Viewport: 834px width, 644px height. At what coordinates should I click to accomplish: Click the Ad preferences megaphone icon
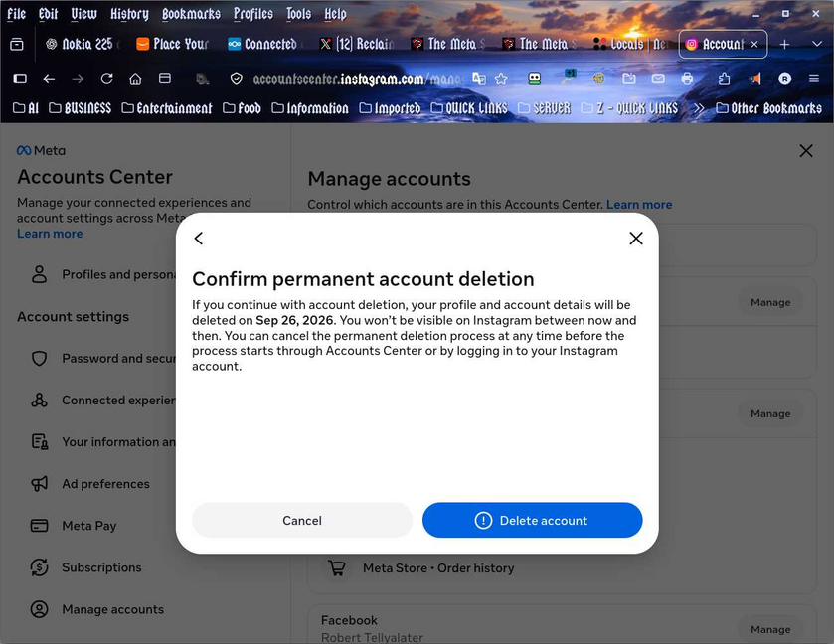[40, 484]
